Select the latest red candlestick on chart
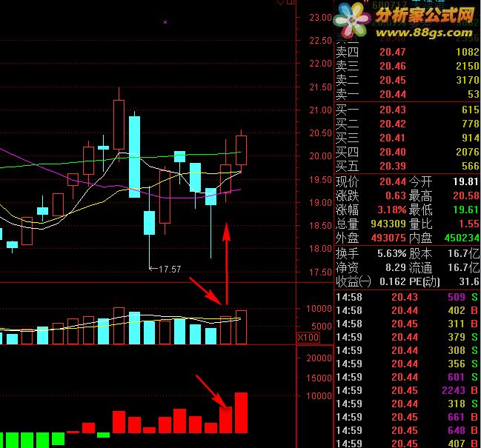Image resolution: width=481 pixels, height=448 pixels. tap(241, 150)
